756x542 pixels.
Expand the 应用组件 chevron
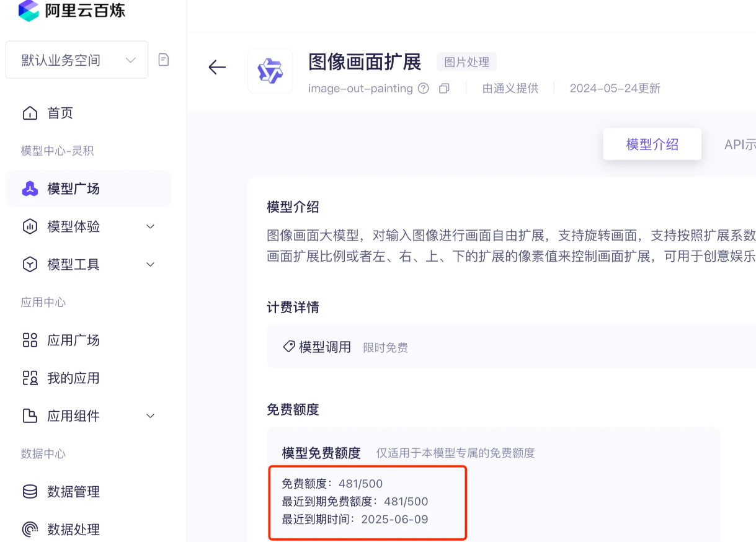point(150,415)
